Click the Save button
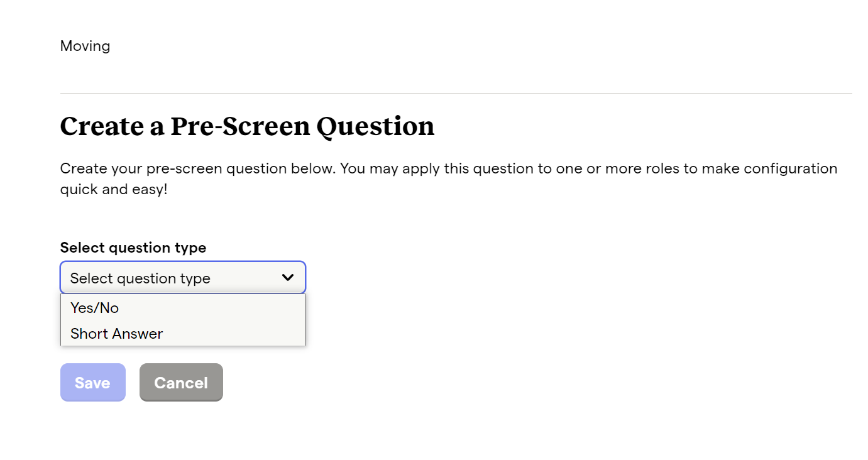Image resolution: width=868 pixels, height=460 pixels. (x=93, y=382)
